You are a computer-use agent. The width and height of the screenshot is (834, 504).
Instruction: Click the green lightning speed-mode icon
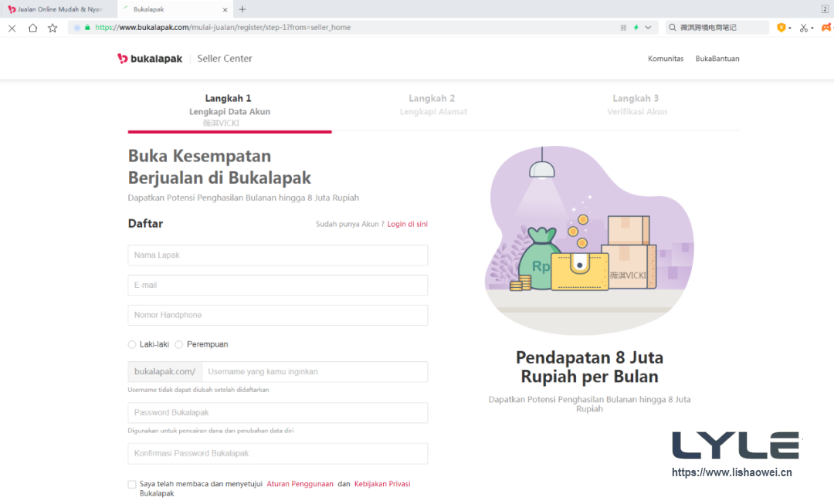[x=636, y=28]
